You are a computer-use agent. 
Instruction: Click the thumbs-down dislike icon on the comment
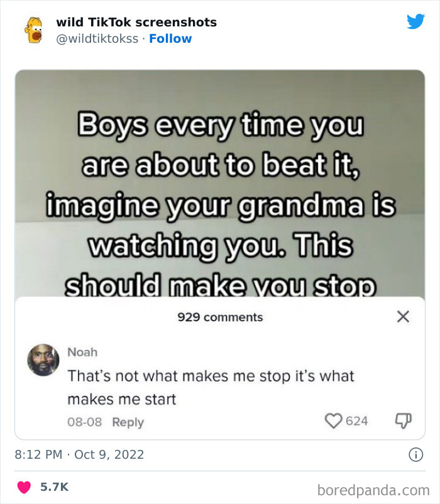[402, 421]
